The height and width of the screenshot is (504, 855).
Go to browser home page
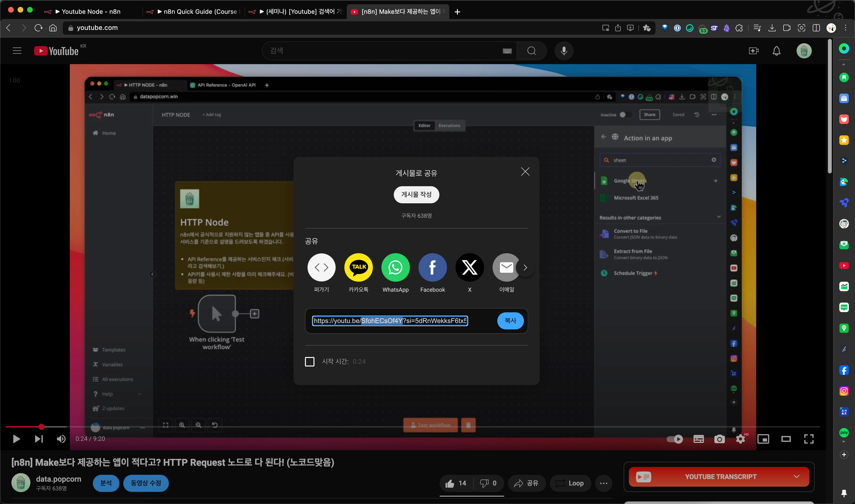pos(53,28)
